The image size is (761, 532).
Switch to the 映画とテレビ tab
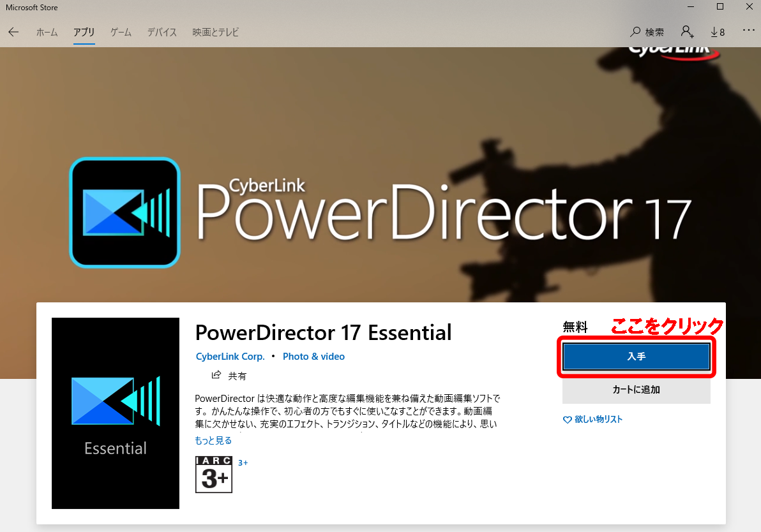pyautogui.click(x=215, y=32)
